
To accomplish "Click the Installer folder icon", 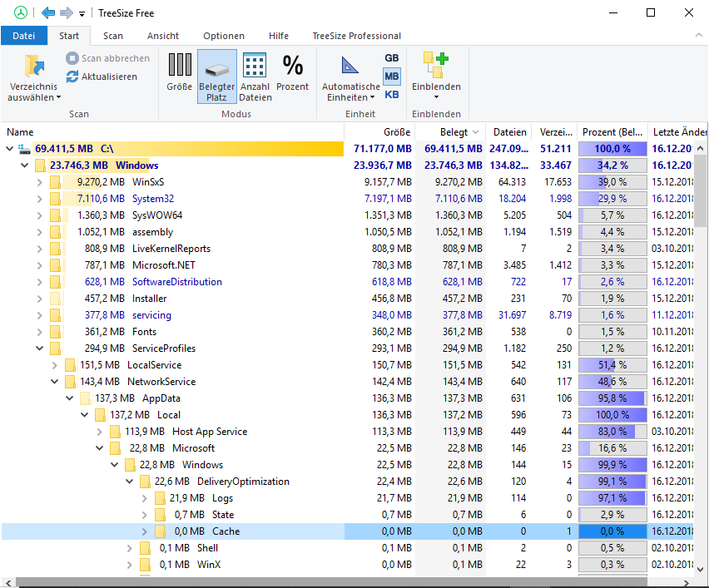I will [x=55, y=299].
